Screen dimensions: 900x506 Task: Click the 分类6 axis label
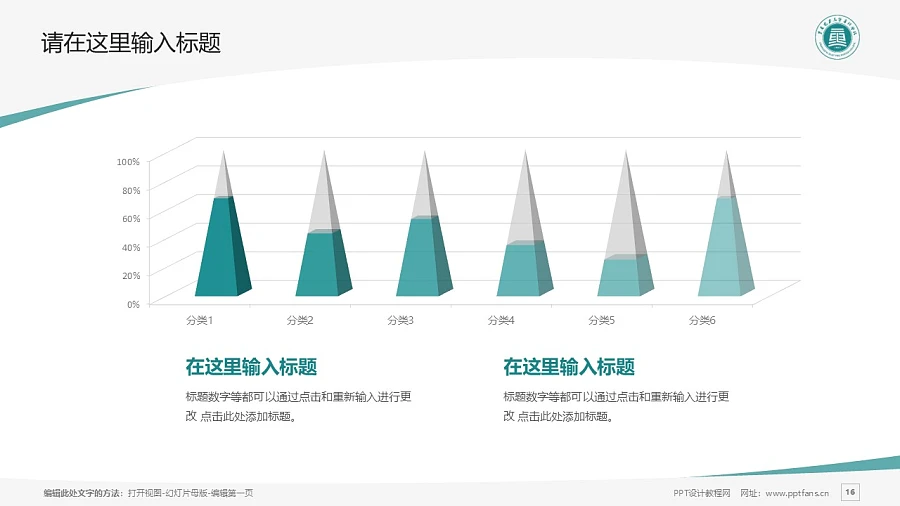coord(702,320)
